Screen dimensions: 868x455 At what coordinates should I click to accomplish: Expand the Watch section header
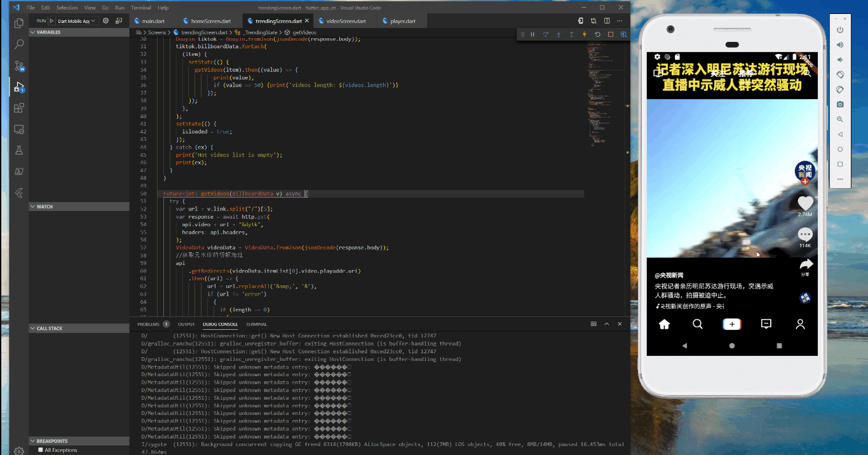(44, 207)
